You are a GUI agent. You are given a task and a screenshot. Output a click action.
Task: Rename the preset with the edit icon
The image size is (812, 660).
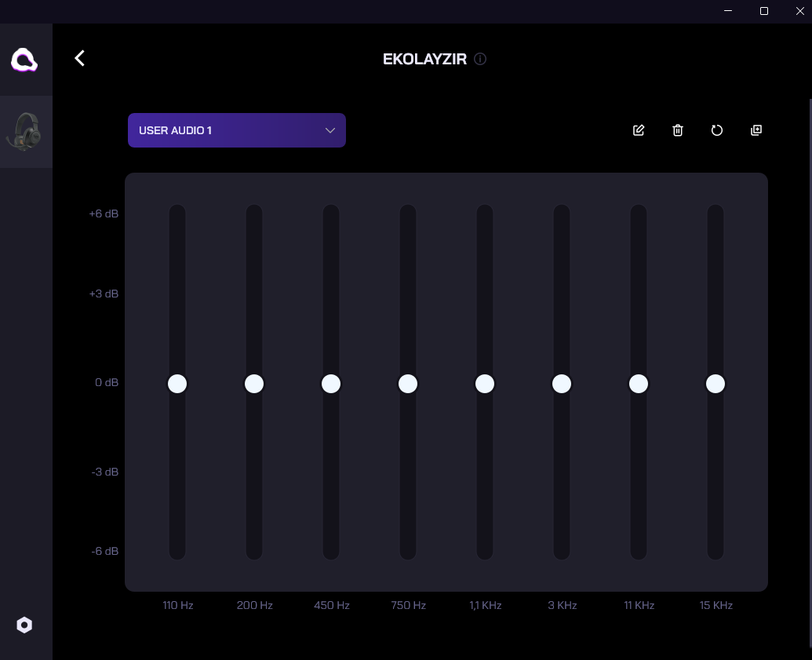639,130
